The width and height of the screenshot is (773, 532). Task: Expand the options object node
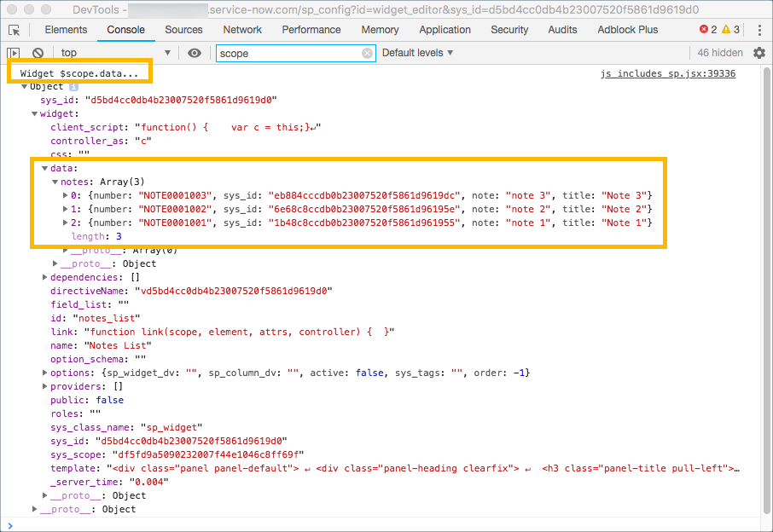[x=45, y=373]
